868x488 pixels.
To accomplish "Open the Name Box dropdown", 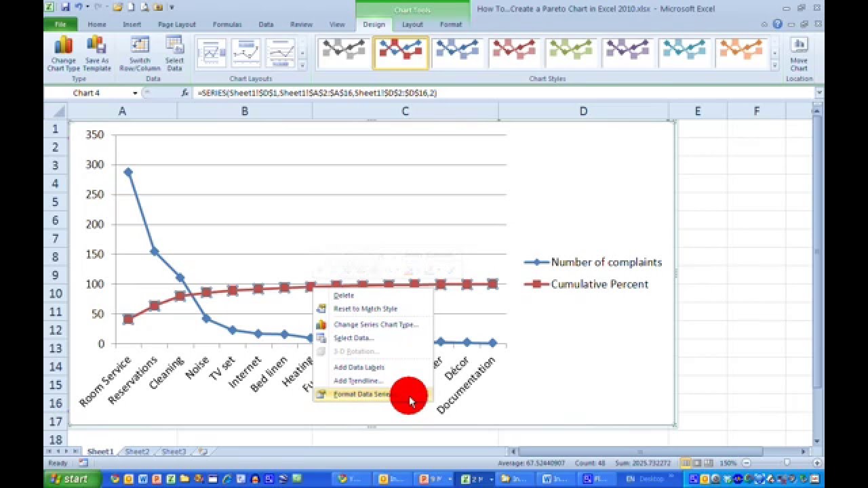I will (x=135, y=93).
